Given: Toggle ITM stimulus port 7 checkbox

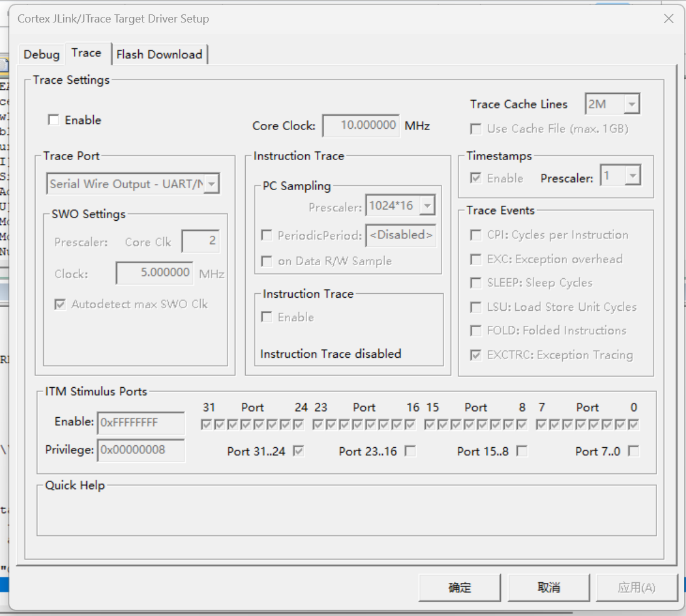Looking at the screenshot, I should coord(541,425).
